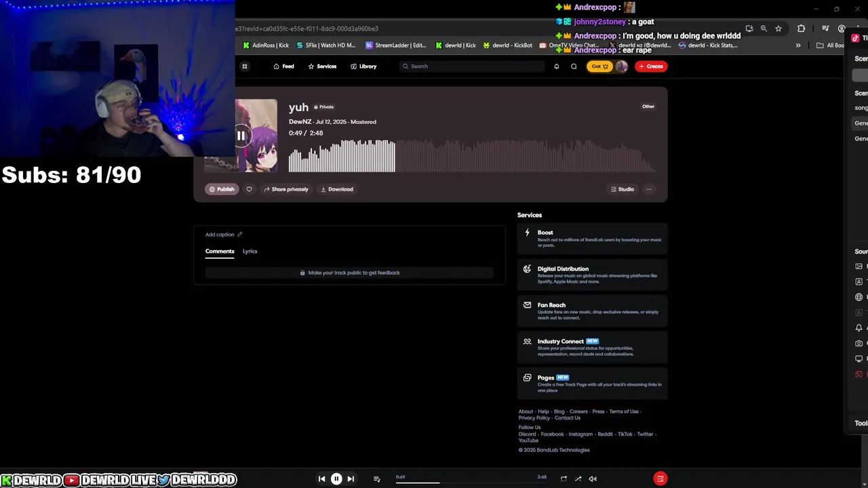The height and width of the screenshot is (488, 868).
Task: Open the chat messages icon
Action: pos(574,66)
